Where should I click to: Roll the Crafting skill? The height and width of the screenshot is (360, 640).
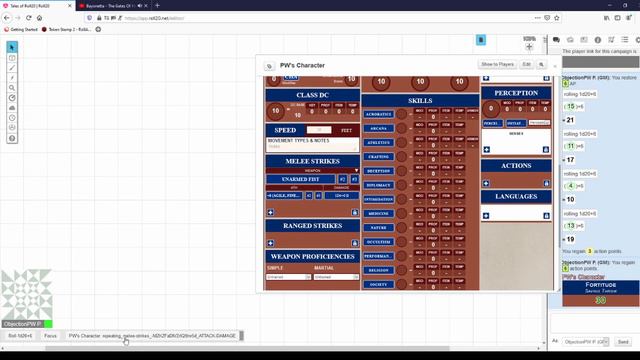[379, 157]
